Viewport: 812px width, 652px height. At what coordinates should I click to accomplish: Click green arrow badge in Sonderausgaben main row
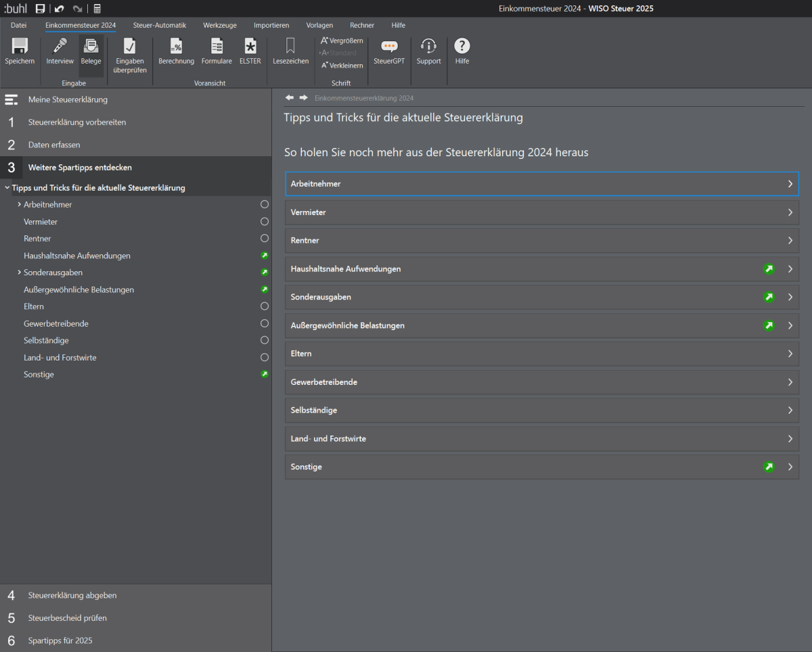click(769, 297)
